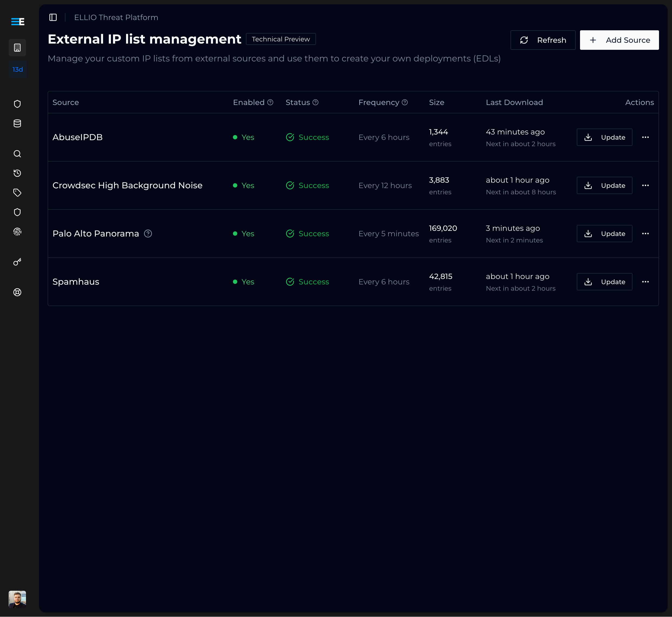Viewport: 672px width, 617px height.
Task: Update the Palo Alto Panorama source
Action: [604, 234]
